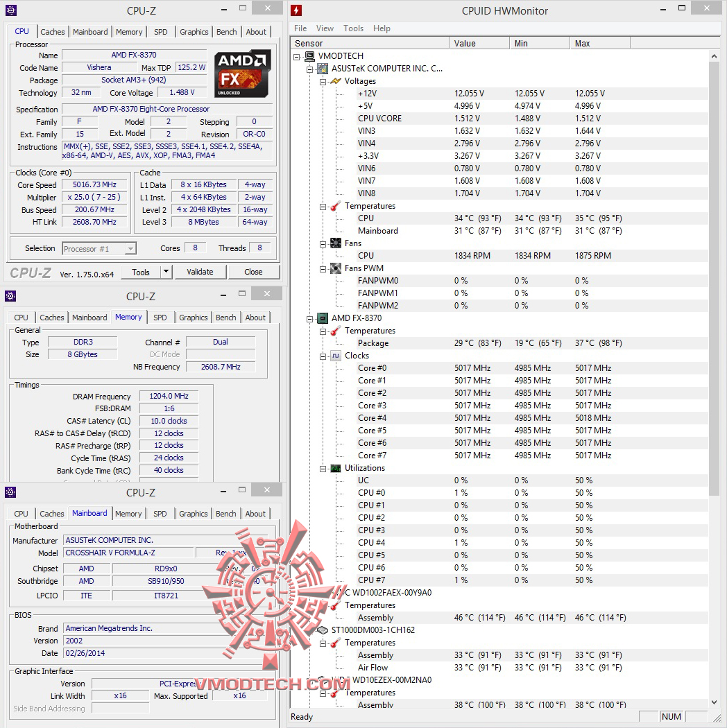Collapse the Voltages node
The image size is (727, 728).
coord(323,82)
